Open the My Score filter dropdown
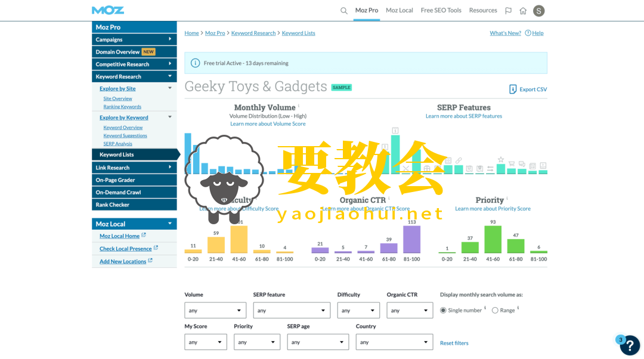This screenshot has height=359, width=644. tap(206, 342)
